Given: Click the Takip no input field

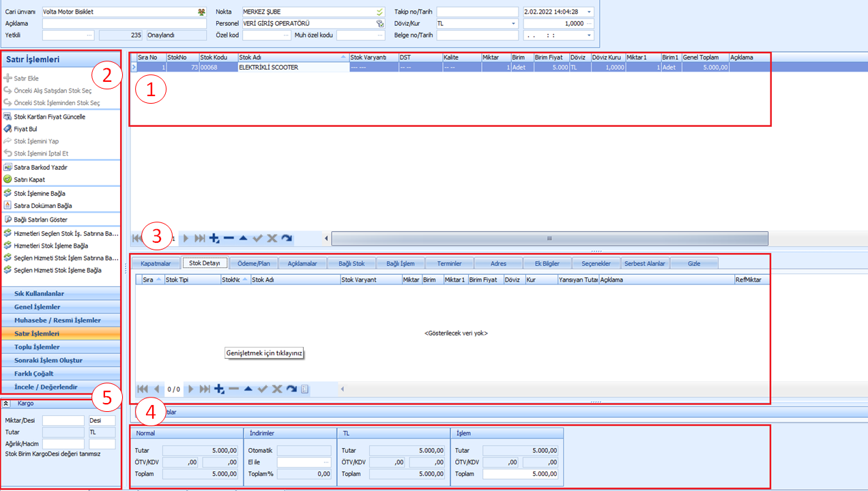Looking at the screenshot, I should [x=478, y=12].
